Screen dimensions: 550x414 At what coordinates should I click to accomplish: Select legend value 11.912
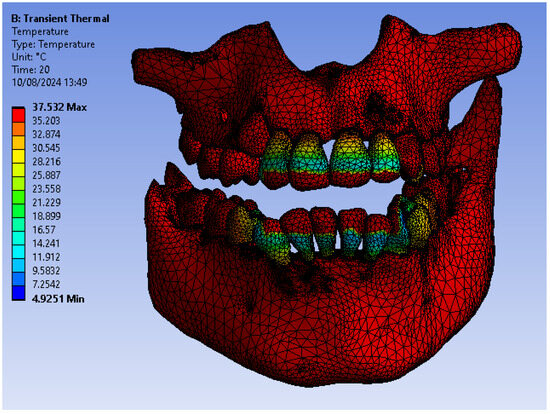(46, 257)
